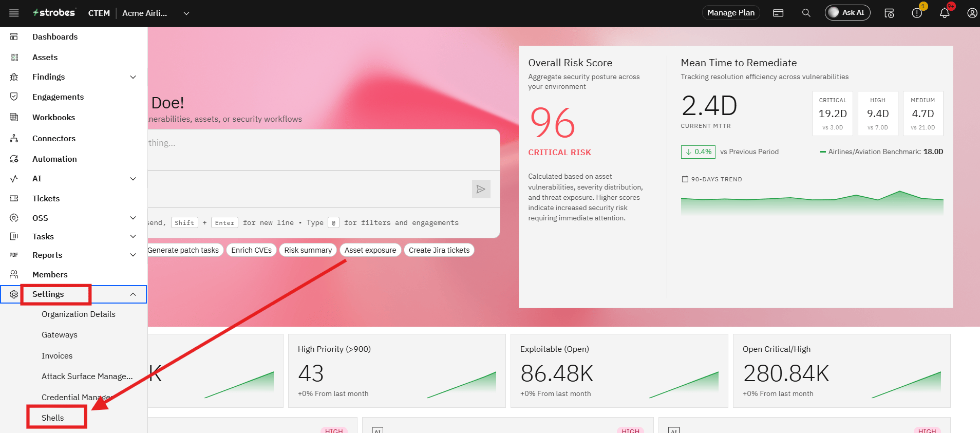Click the Manage Plan button

pos(730,13)
